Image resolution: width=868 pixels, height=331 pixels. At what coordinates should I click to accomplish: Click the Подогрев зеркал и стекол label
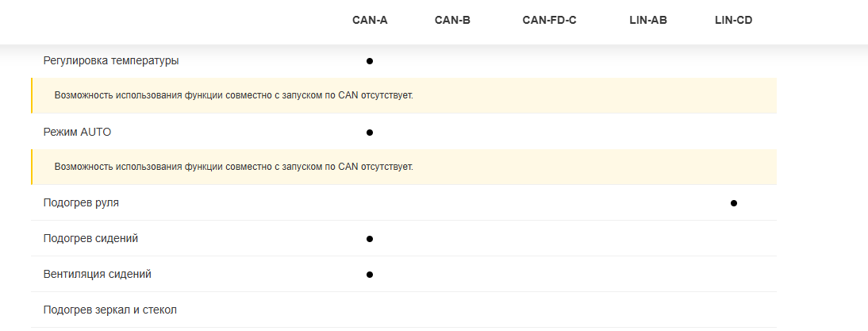109,310
